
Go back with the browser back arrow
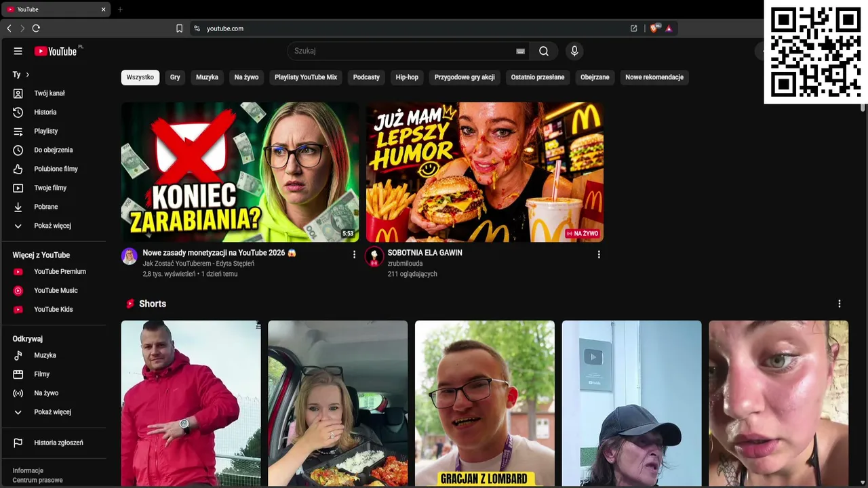[9, 28]
